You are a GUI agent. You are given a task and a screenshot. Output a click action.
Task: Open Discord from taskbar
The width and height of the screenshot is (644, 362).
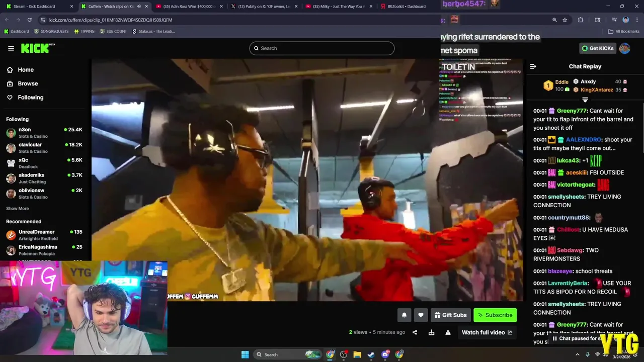(385, 354)
